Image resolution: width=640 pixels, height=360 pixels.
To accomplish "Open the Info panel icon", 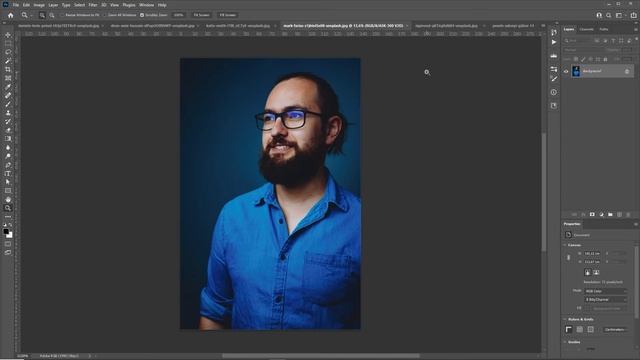I will point(554,92).
